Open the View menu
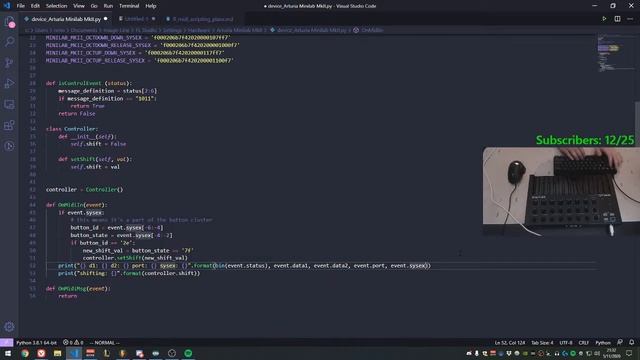Viewport: 640px width, 360px height. point(79,6)
